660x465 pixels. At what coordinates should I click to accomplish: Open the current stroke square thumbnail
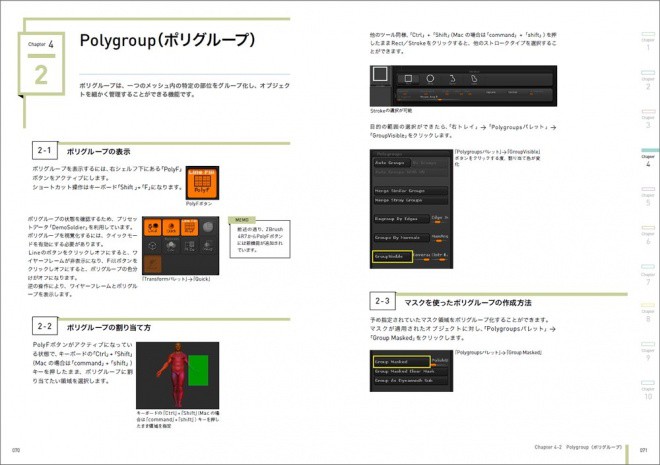(x=380, y=74)
